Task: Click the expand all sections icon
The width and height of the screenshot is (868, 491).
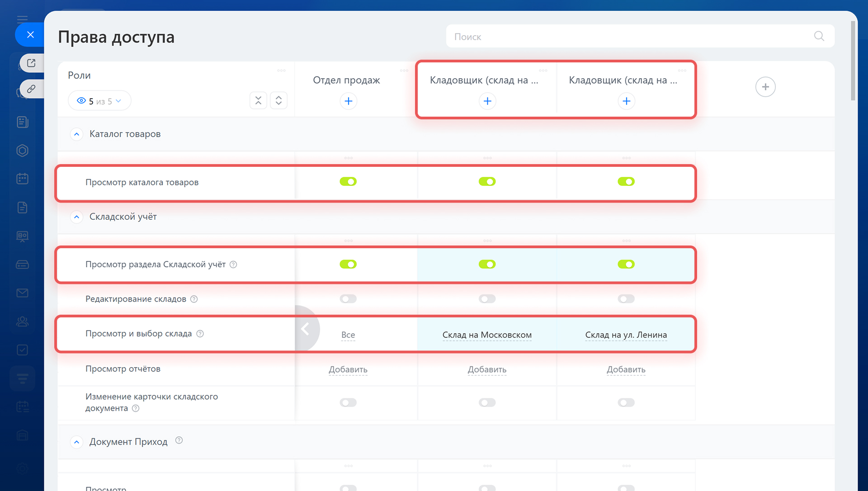Action: pyautogui.click(x=278, y=100)
